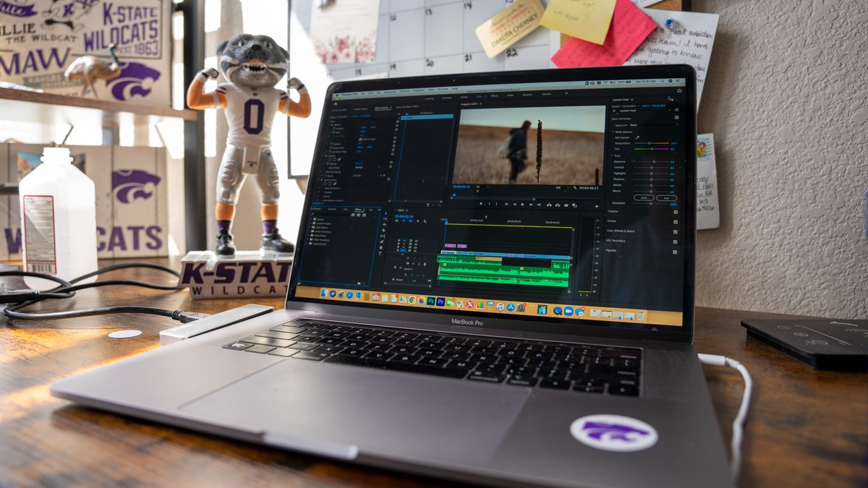Open Photoshop from the Dock
Screen dimensions: 868x488
tap(431, 301)
